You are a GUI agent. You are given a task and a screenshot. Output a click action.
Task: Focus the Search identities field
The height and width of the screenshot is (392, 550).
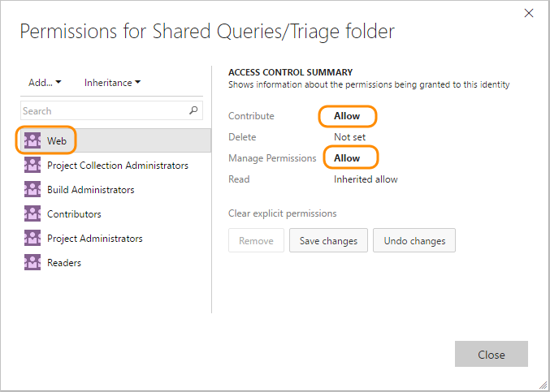(111, 110)
